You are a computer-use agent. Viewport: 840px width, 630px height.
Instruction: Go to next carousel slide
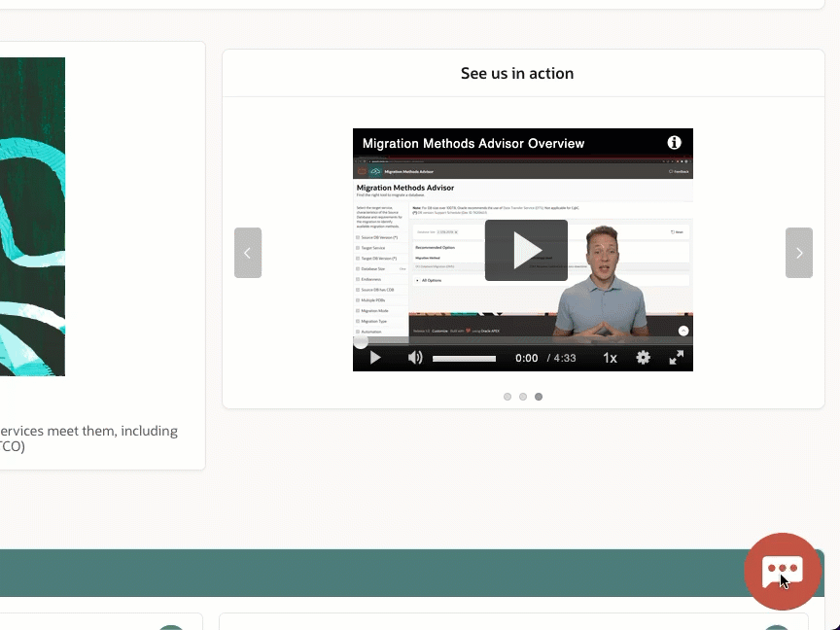click(x=799, y=253)
